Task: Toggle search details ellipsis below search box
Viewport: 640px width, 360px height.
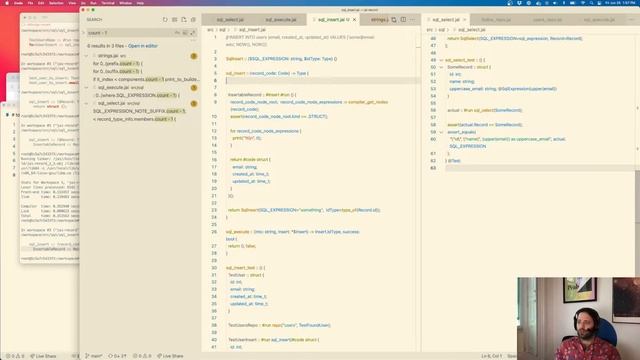Action: point(193,40)
